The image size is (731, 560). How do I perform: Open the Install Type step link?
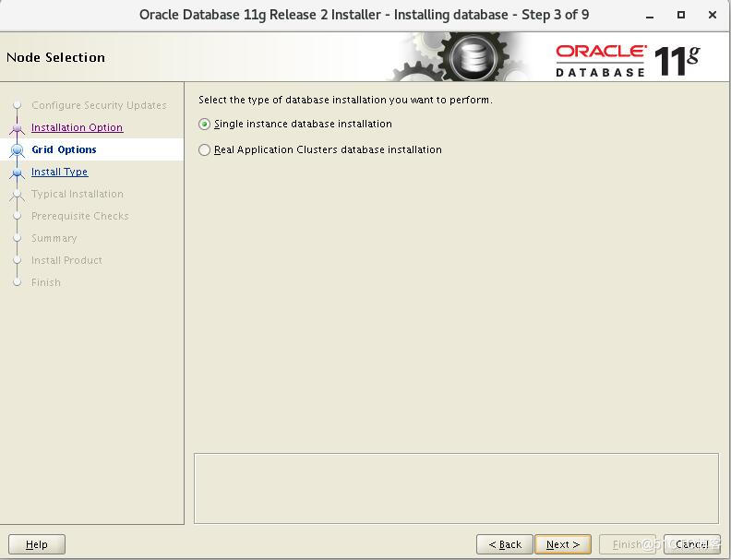[x=59, y=172]
